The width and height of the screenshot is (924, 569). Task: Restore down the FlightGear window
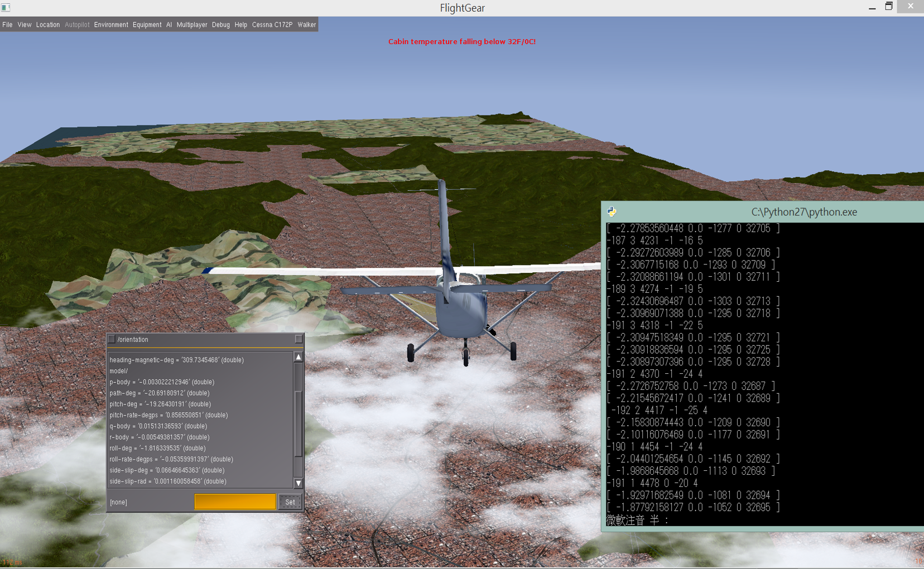tap(889, 7)
